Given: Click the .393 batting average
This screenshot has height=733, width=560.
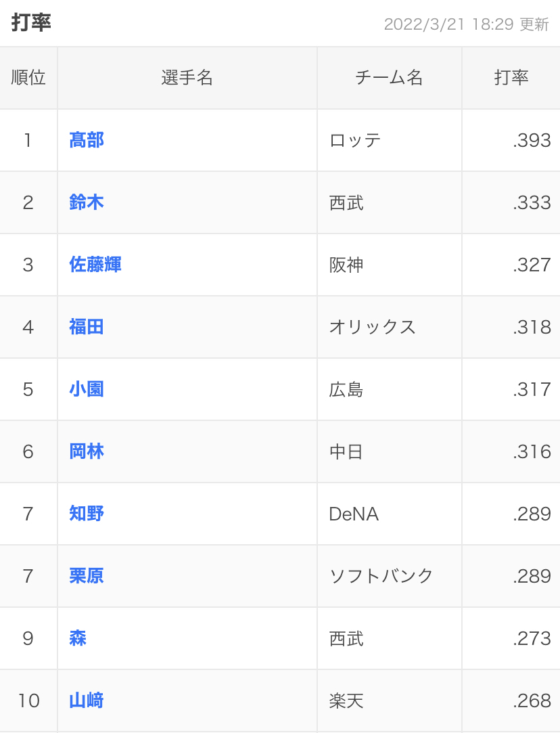Looking at the screenshot, I should [x=532, y=140].
